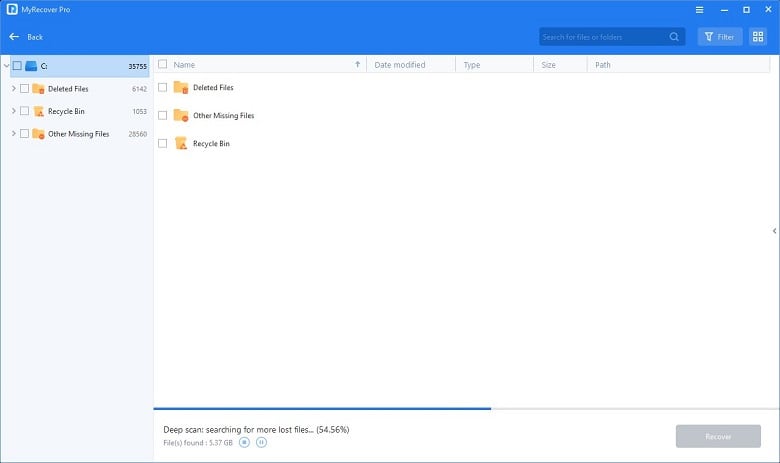Open the Filter options
Viewport: 780px width, 463px height.
coord(720,37)
